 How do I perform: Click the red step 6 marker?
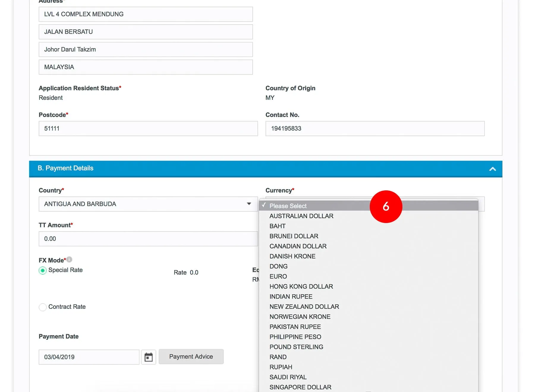[386, 206]
